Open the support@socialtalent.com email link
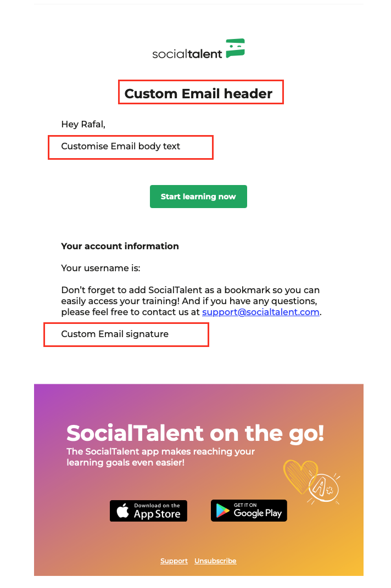391x588 pixels. tap(261, 312)
